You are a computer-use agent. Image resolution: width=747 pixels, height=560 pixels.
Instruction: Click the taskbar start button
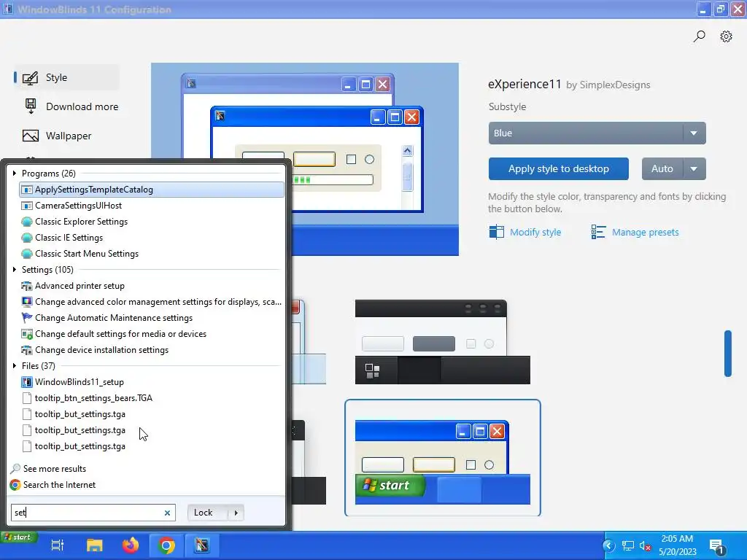pos(18,537)
